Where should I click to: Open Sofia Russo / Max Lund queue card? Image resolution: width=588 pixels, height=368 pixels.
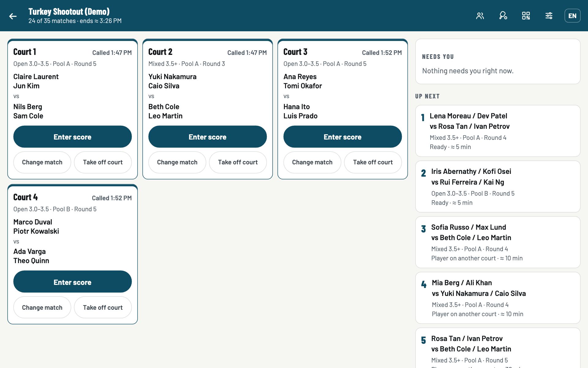tap(498, 242)
